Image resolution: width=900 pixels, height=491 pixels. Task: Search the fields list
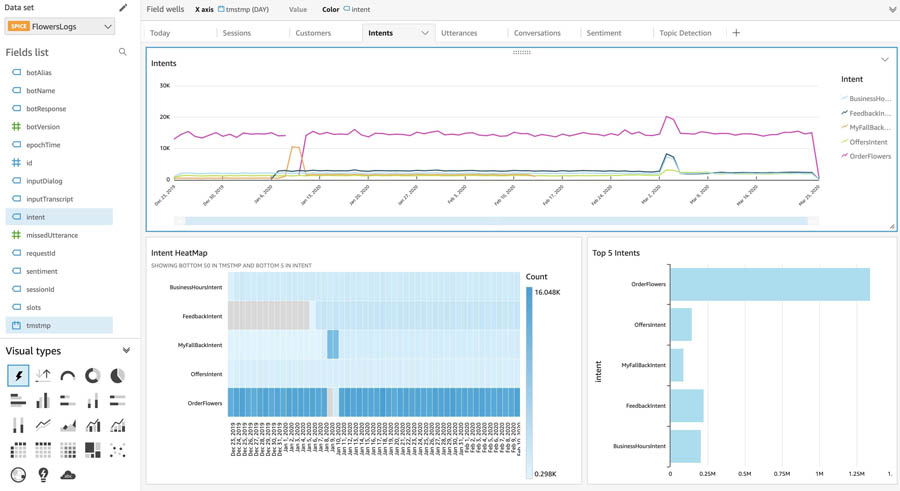point(122,52)
